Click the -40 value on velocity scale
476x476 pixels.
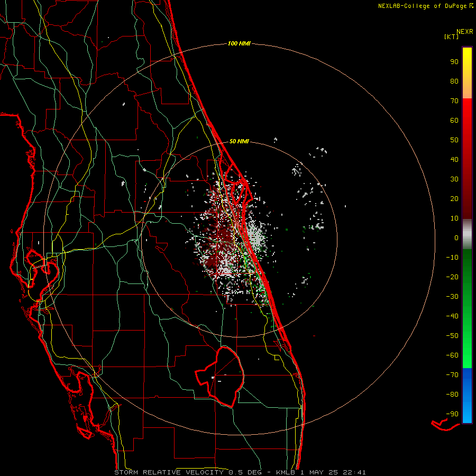[452, 316]
